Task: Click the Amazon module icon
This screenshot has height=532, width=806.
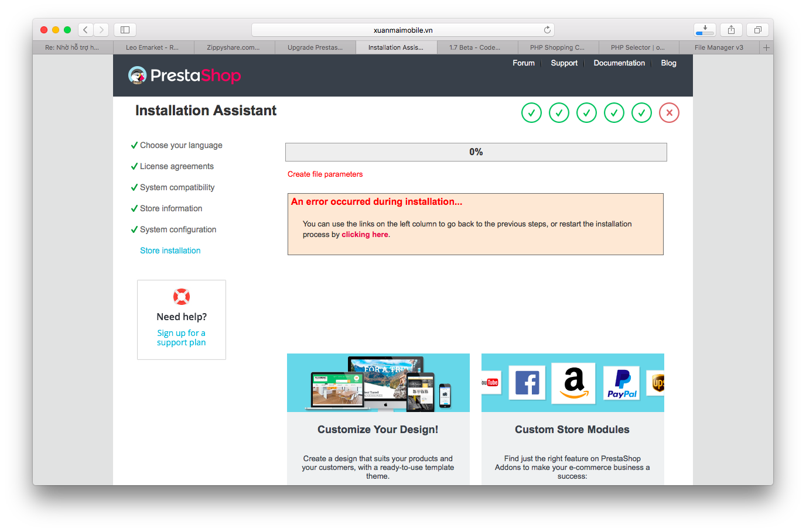Action: tap(573, 383)
